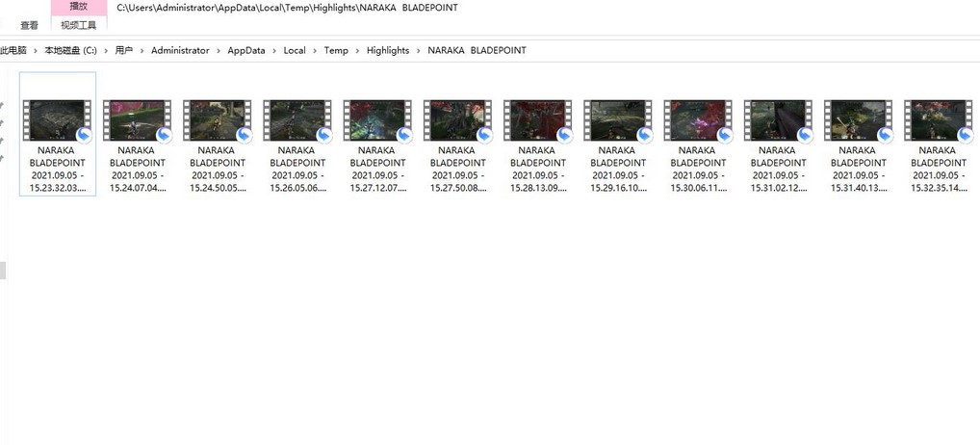
Task: Click the file name ending 15.28.13.09
Action: tap(537, 170)
